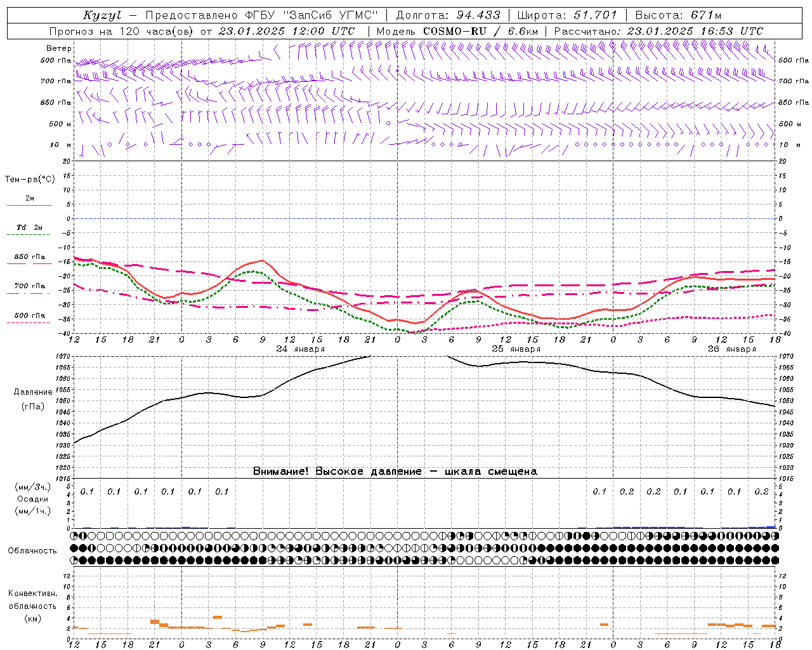Click the "Конвективн. облачность" label

tap(32, 600)
